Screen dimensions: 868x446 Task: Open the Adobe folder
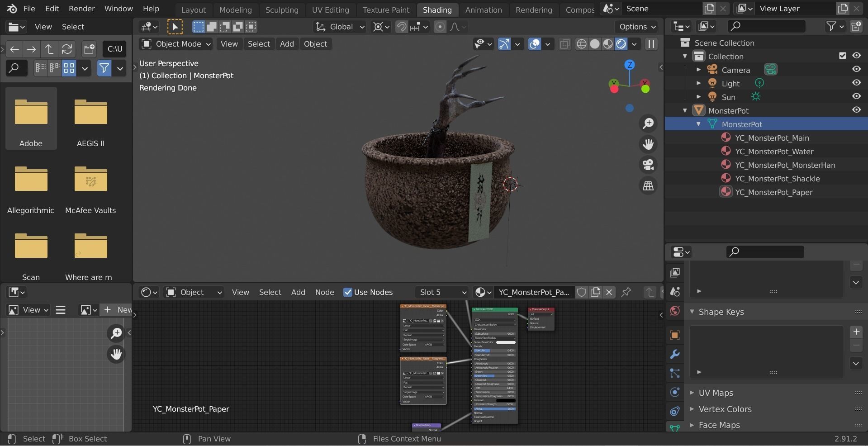click(x=31, y=119)
